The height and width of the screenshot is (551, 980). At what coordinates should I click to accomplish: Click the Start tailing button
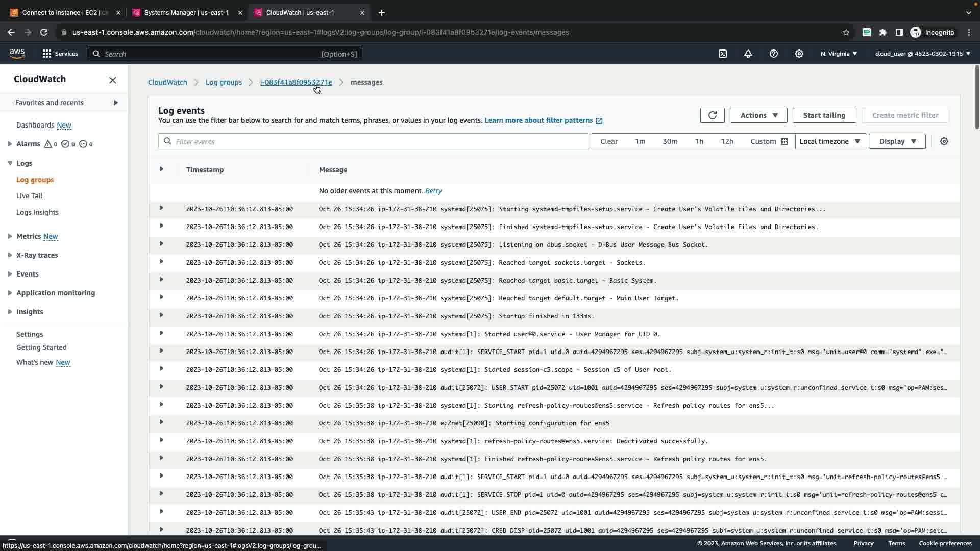click(x=824, y=115)
